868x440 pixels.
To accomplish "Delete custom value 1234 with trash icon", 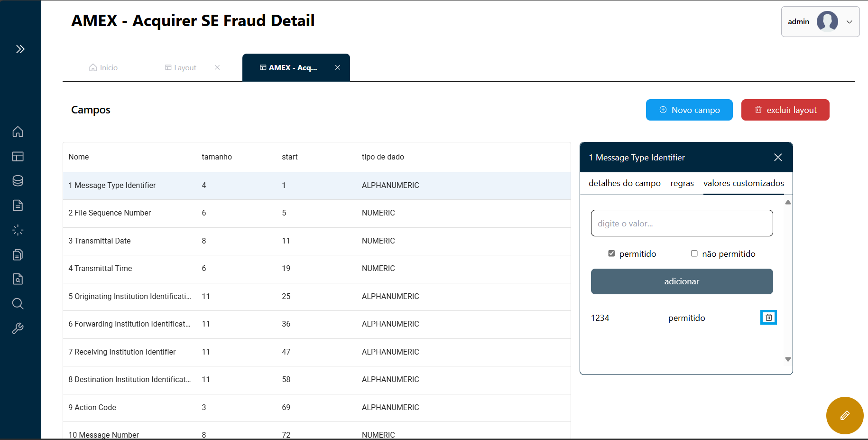I will coord(768,318).
